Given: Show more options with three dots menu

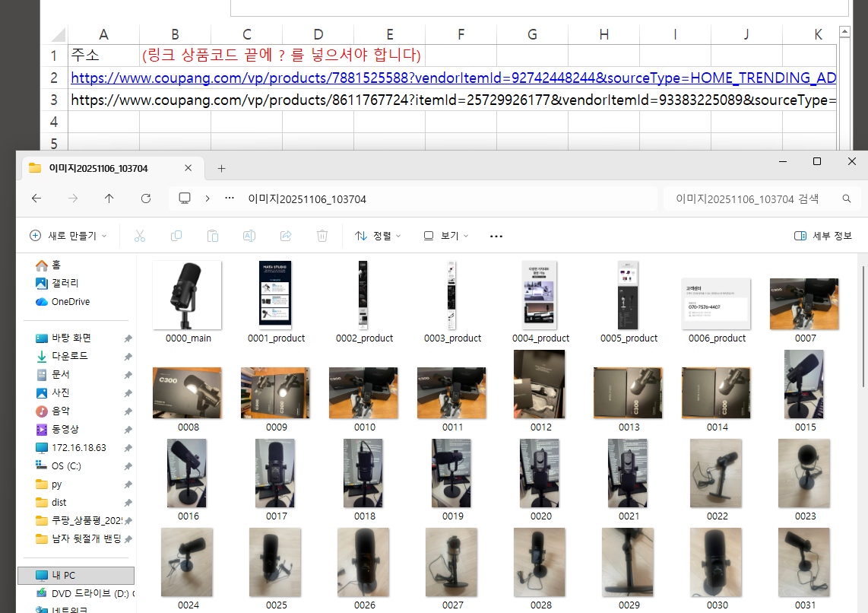Looking at the screenshot, I should coord(496,236).
